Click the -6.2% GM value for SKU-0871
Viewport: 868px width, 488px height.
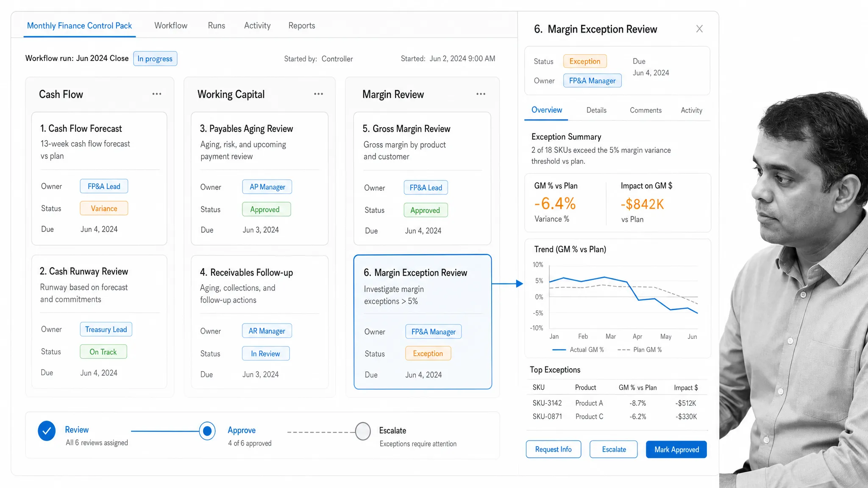[637, 416]
